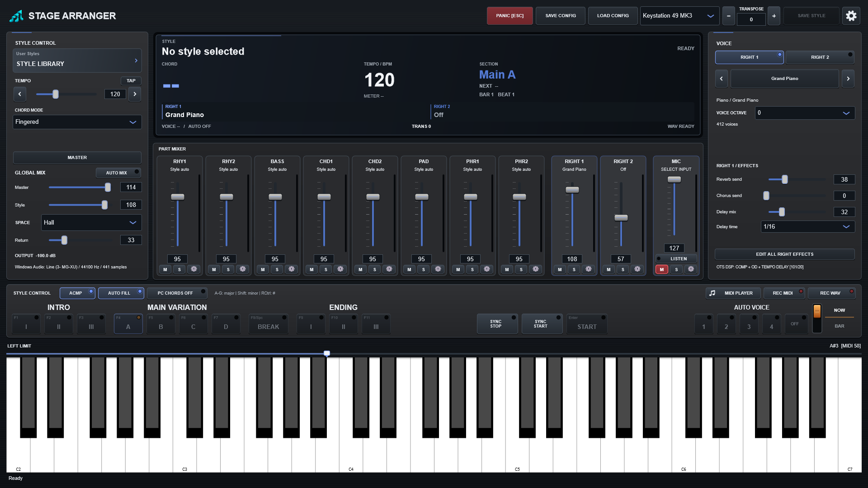Select RIGHT 1 voice tab
Viewport: 868px width, 488px height.
(750, 57)
